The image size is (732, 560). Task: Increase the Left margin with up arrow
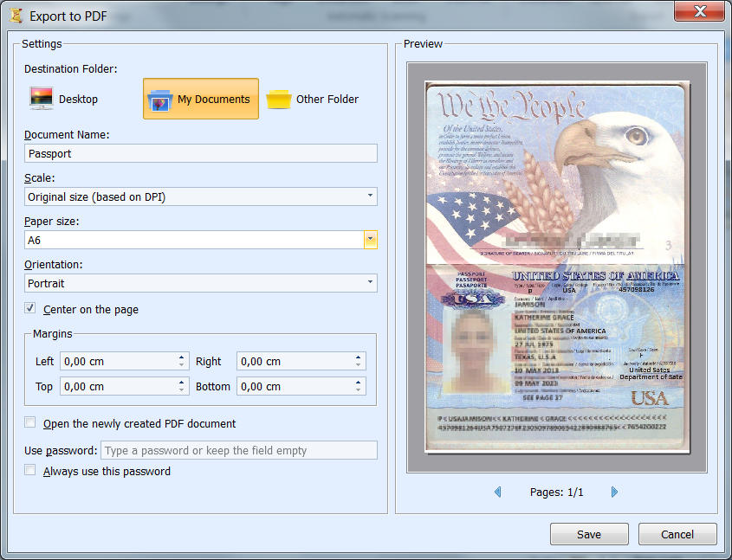[x=182, y=357]
